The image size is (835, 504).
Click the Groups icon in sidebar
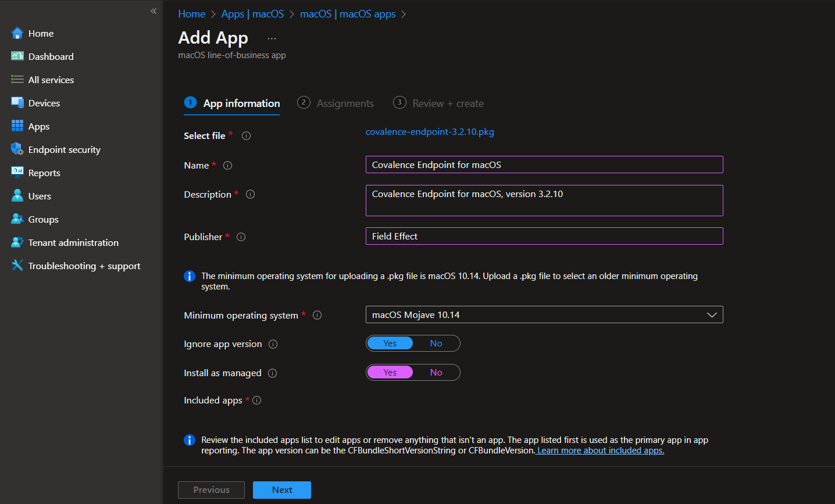(x=17, y=219)
